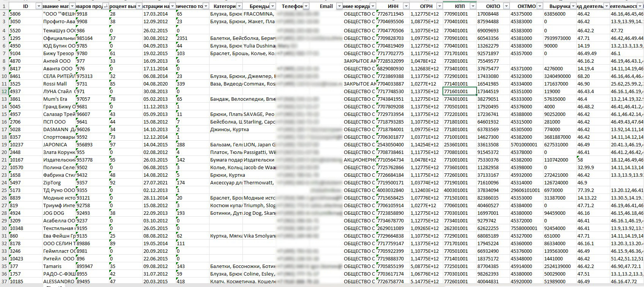Image resolution: width=644 pixels, height=287 pixels.
Task: Open the 'количество то' column filter dropdown
Action: coord(206,6)
